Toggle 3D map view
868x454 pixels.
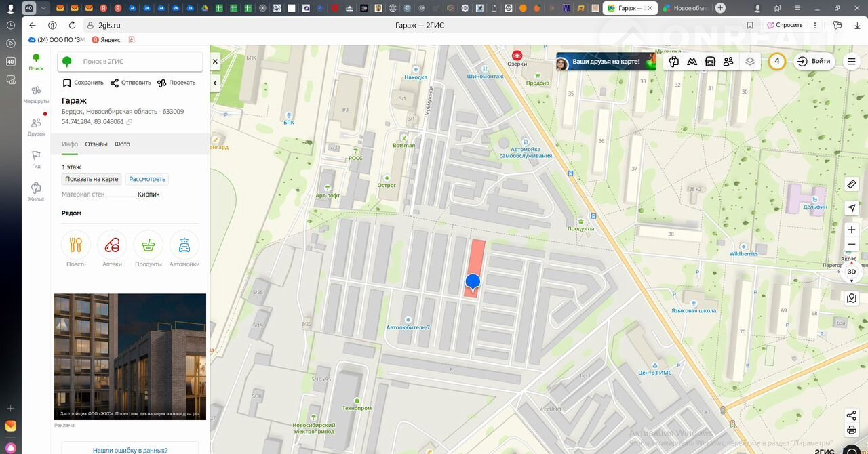(x=852, y=272)
